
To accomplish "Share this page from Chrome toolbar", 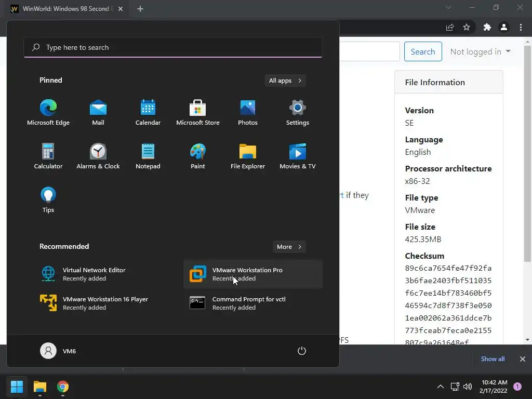I will point(450,27).
